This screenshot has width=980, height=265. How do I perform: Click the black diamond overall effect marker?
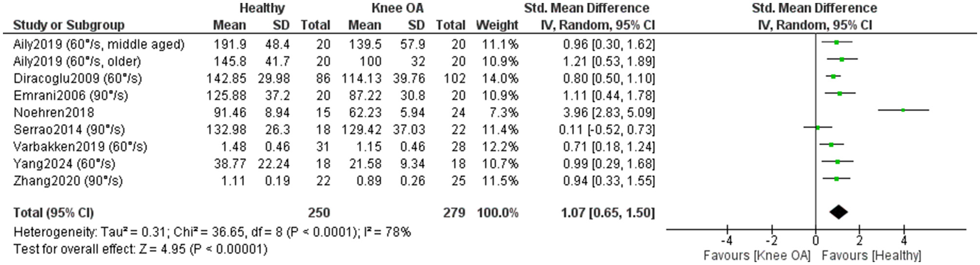(x=838, y=212)
